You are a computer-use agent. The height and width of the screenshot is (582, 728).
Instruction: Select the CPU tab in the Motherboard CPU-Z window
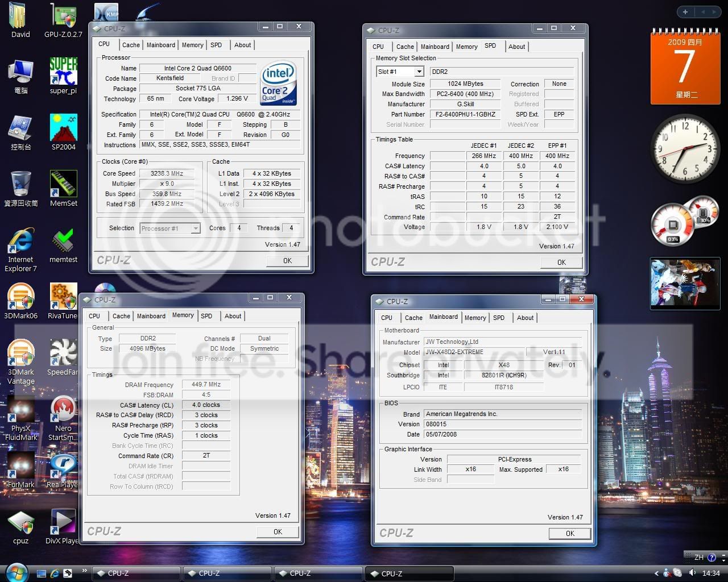point(387,318)
